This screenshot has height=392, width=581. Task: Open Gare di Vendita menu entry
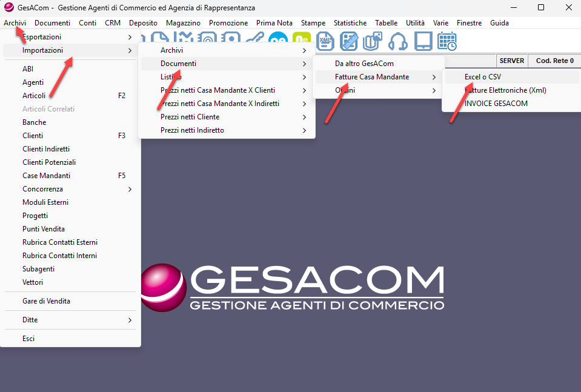click(x=70, y=301)
